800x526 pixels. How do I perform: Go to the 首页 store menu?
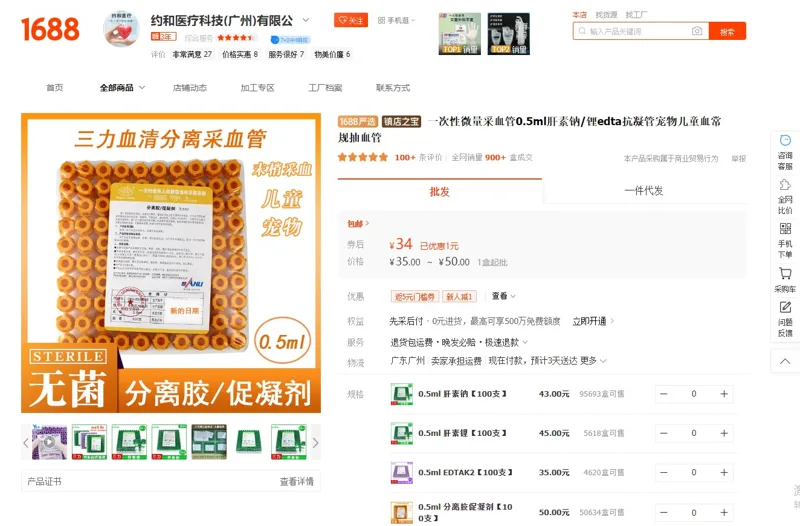[x=55, y=88]
